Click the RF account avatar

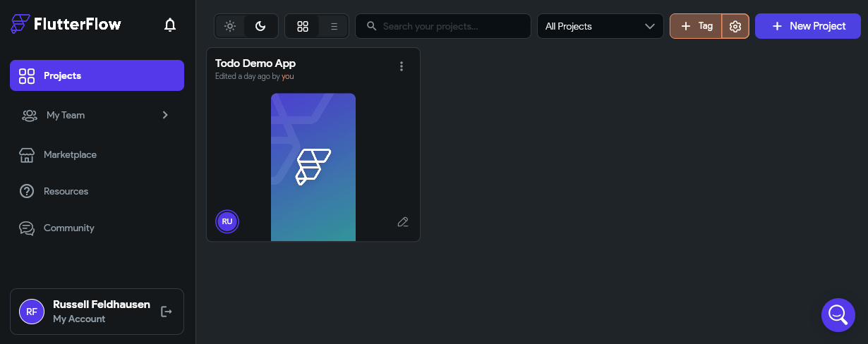pyautogui.click(x=32, y=311)
